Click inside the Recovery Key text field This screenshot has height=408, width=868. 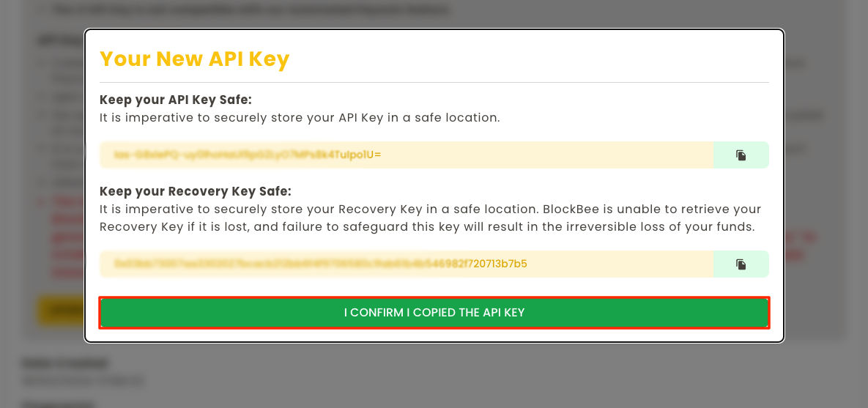click(x=406, y=264)
